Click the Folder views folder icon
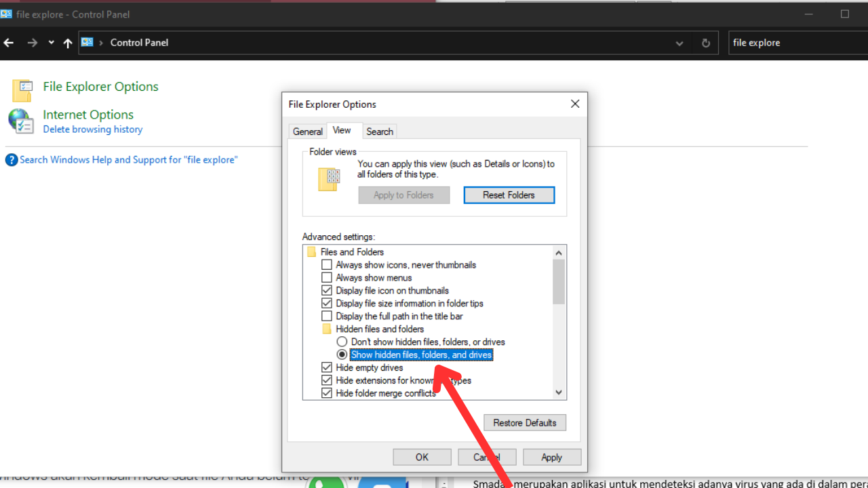Image resolution: width=868 pixels, height=488 pixels. tap(329, 178)
